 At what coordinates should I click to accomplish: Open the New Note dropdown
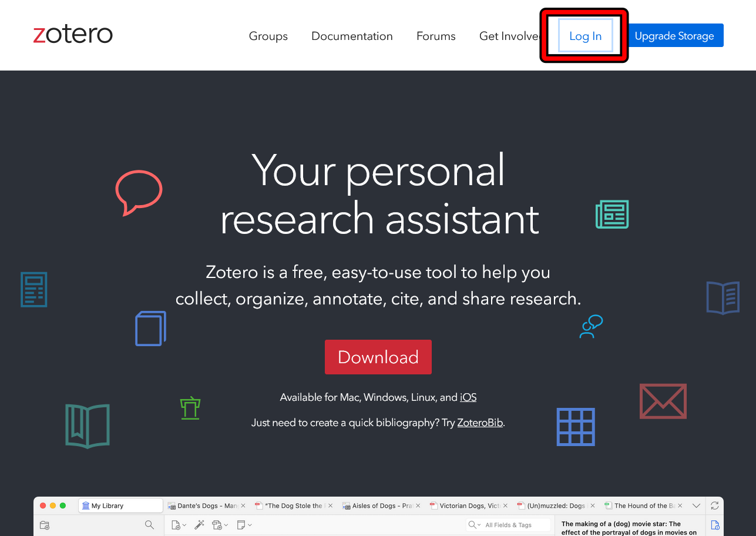[244, 525]
